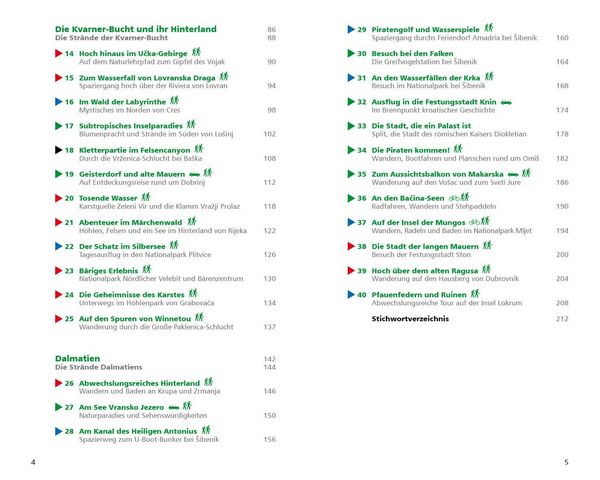The width and height of the screenshot is (600, 480).
Task: Click page number 208 for Pfauenfedern und Ruinen
Action: click(562, 303)
